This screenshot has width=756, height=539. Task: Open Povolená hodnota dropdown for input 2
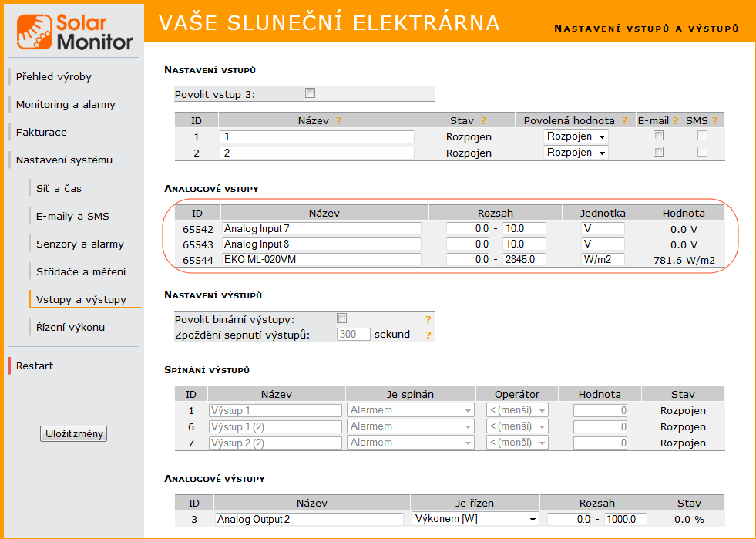click(x=576, y=153)
